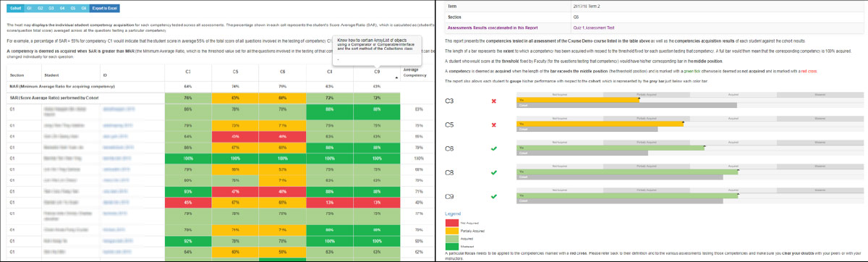Open the G3 section tab

tap(51, 8)
